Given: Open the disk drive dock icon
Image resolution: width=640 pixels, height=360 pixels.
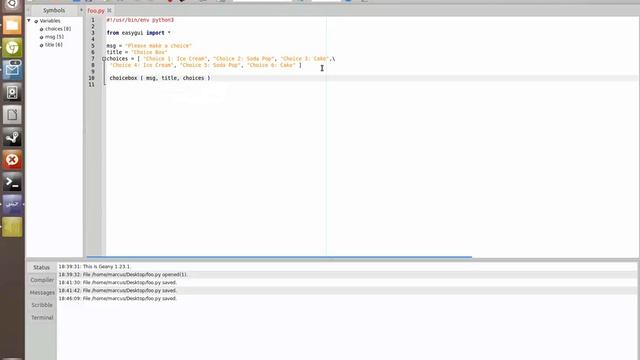Looking at the screenshot, I should pyautogui.click(x=12, y=92).
